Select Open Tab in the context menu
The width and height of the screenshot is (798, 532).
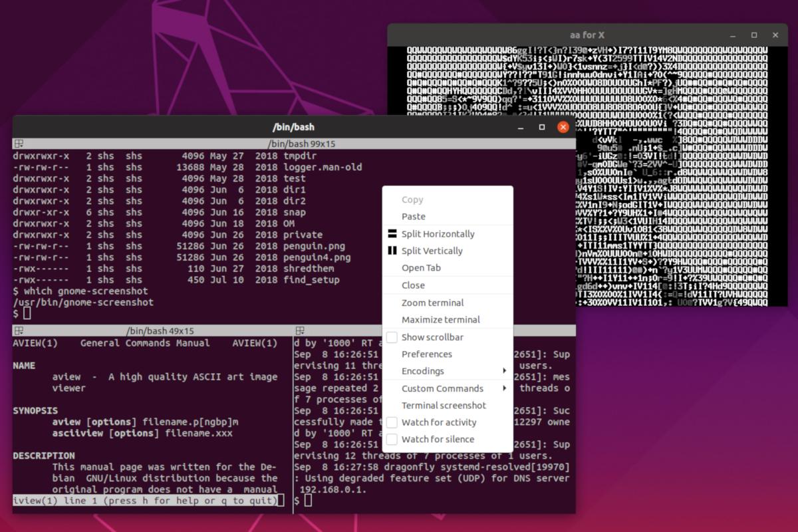[x=421, y=268]
